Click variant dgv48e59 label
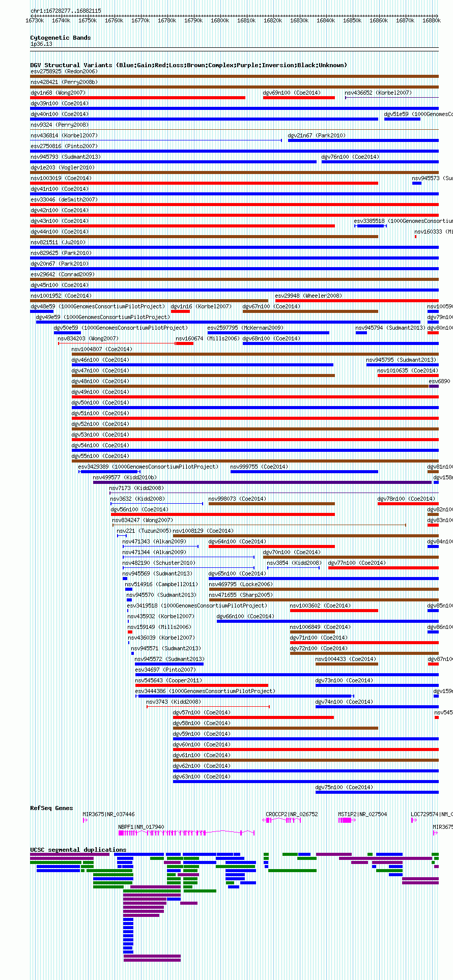 coord(98,306)
